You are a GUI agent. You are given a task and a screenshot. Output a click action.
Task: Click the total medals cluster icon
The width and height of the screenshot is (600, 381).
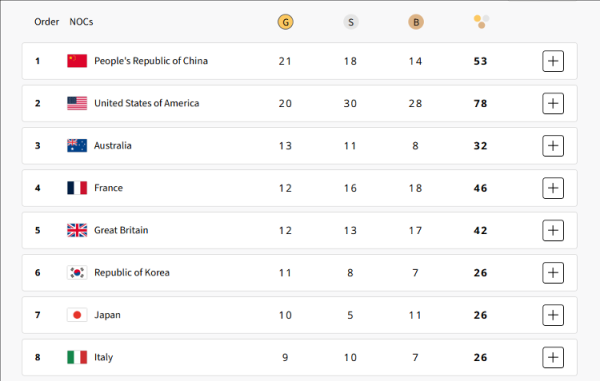(481, 22)
